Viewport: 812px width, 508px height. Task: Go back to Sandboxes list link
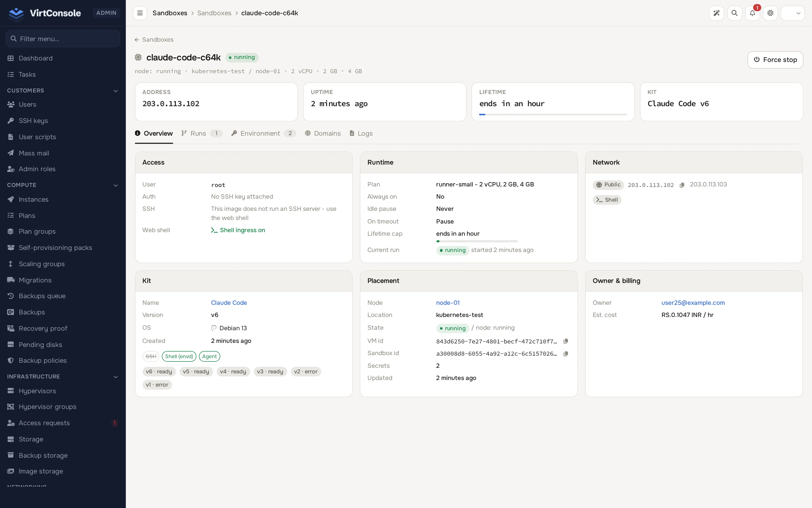point(154,40)
